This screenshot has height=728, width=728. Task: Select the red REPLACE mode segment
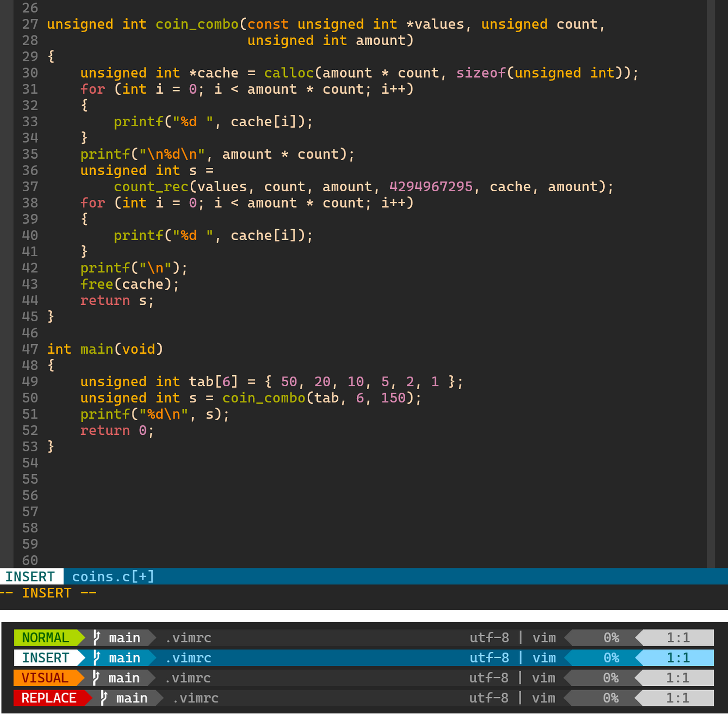[49, 698]
